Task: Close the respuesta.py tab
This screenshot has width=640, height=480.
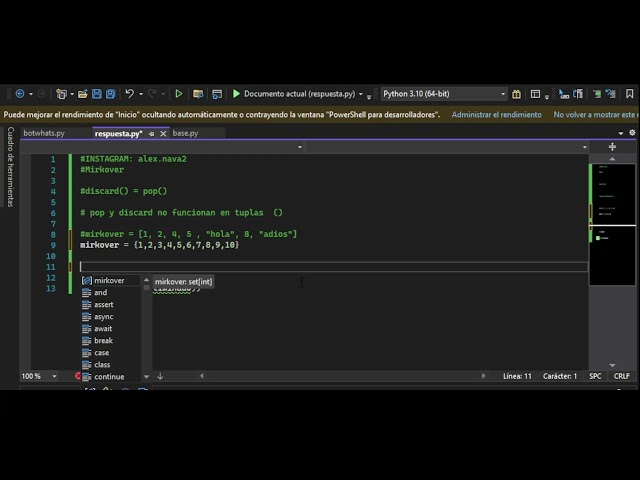Action: (x=163, y=133)
